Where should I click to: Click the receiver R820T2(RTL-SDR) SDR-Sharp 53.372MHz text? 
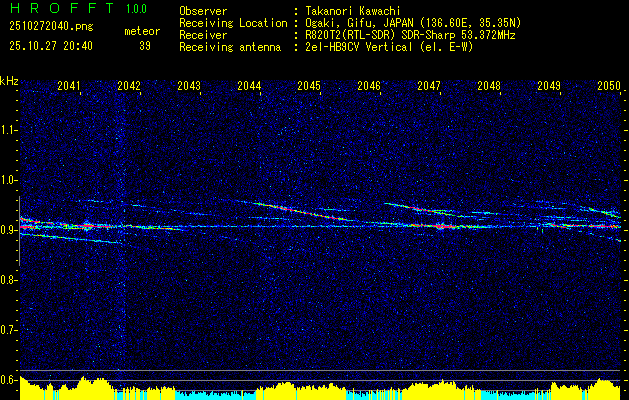pos(410,35)
